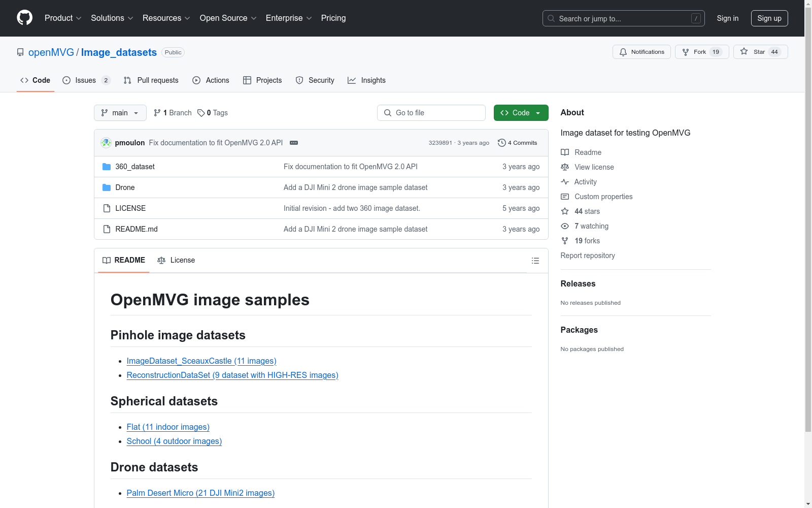This screenshot has height=508, width=812.
Task: Open the School (4 outdoor images) link
Action: (174, 441)
